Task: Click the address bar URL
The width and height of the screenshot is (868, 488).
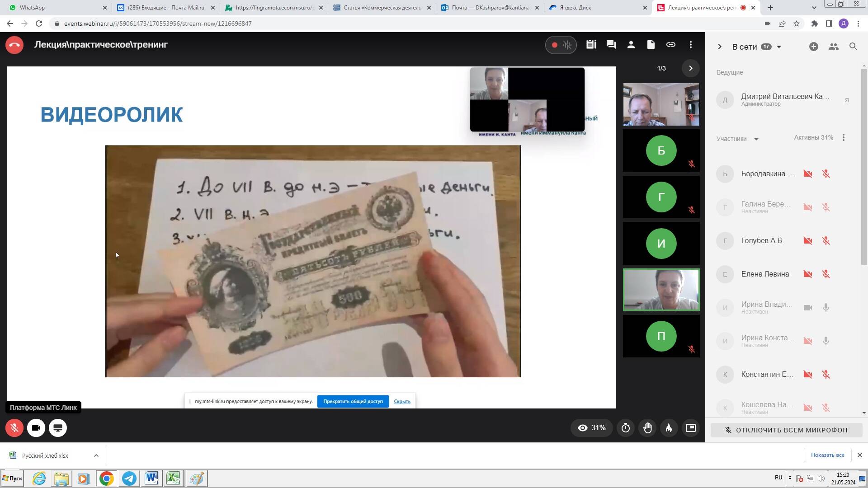Action: click(x=158, y=23)
